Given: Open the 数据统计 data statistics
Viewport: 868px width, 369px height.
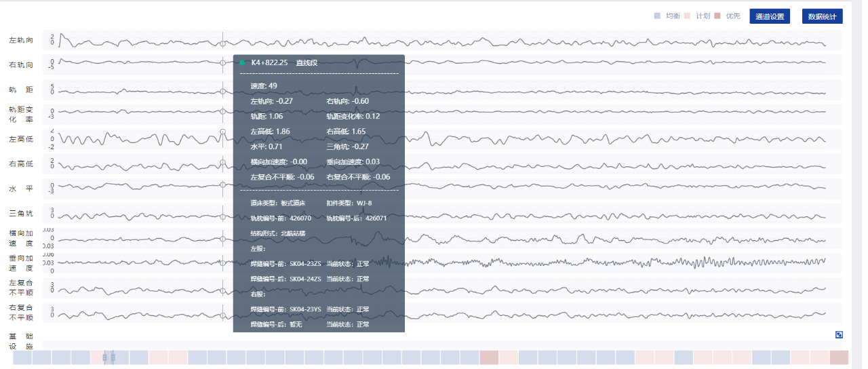Looking at the screenshot, I should (x=822, y=16).
